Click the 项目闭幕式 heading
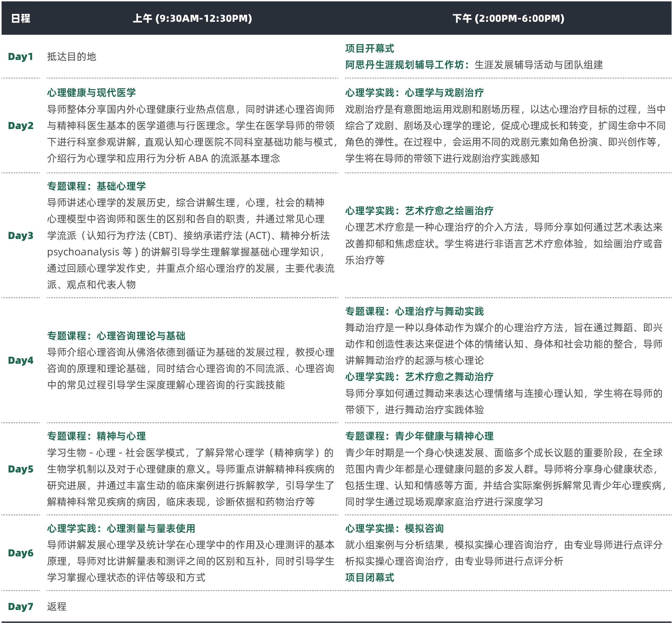The width and height of the screenshot is (672, 623). pyautogui.click(x=369, y=578)
